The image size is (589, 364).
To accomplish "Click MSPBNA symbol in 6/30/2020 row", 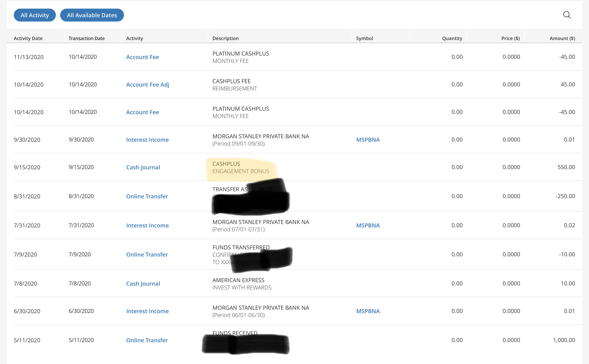I will [368, 311].
